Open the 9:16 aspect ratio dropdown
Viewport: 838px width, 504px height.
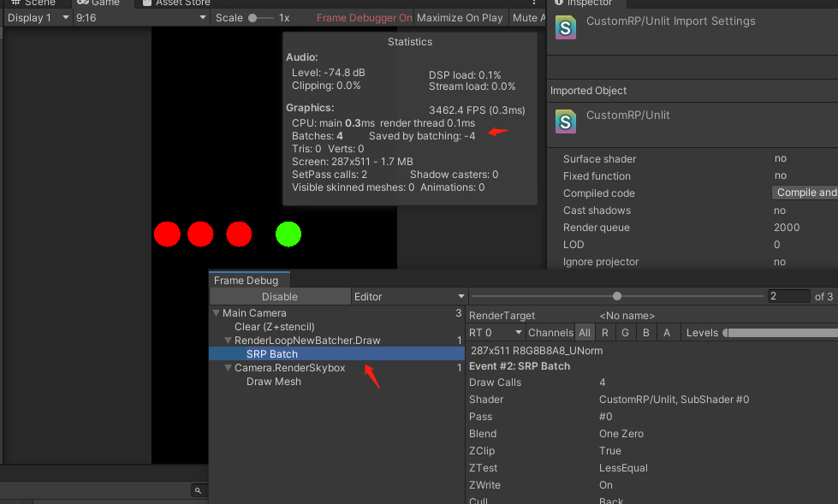(140, 18)
